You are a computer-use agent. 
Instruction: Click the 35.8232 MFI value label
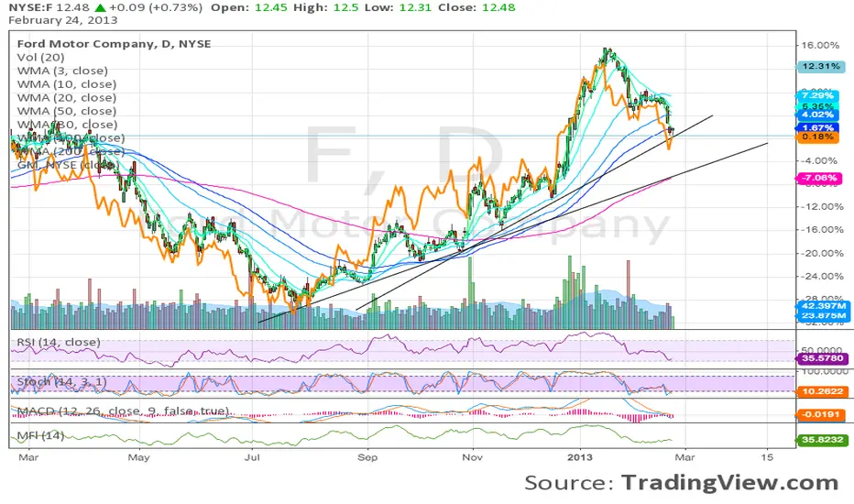pos(823,439)
